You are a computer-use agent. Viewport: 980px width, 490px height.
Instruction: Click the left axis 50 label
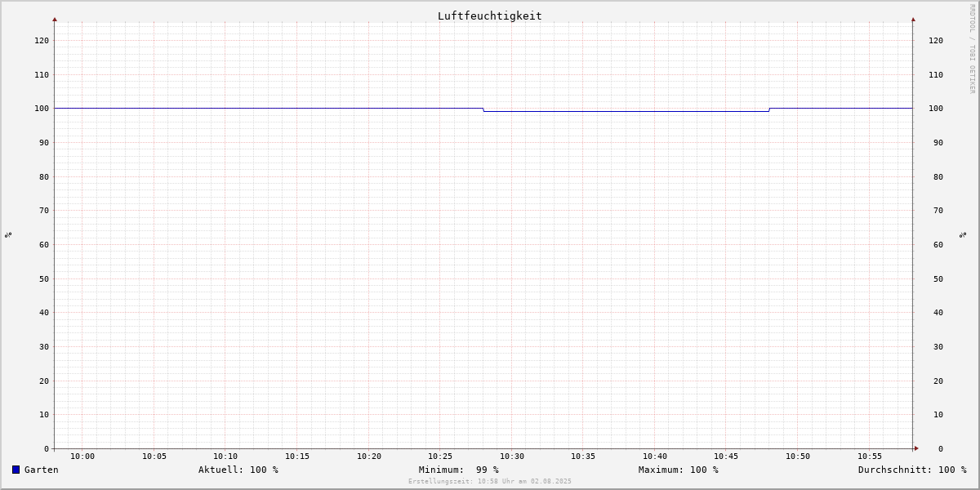[x=44, y=278]
